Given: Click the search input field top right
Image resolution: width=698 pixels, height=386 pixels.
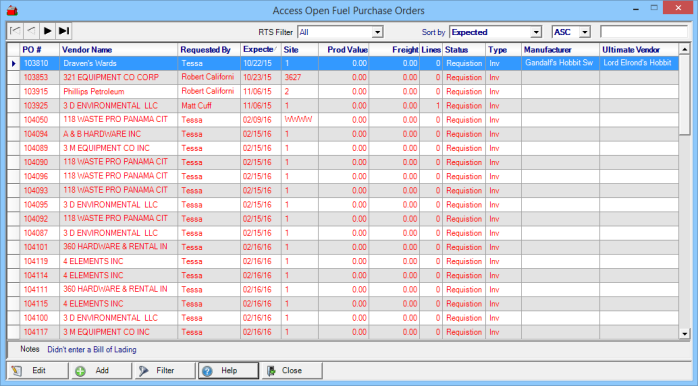Looking at the screenshot, I should (x=644, y=32).
